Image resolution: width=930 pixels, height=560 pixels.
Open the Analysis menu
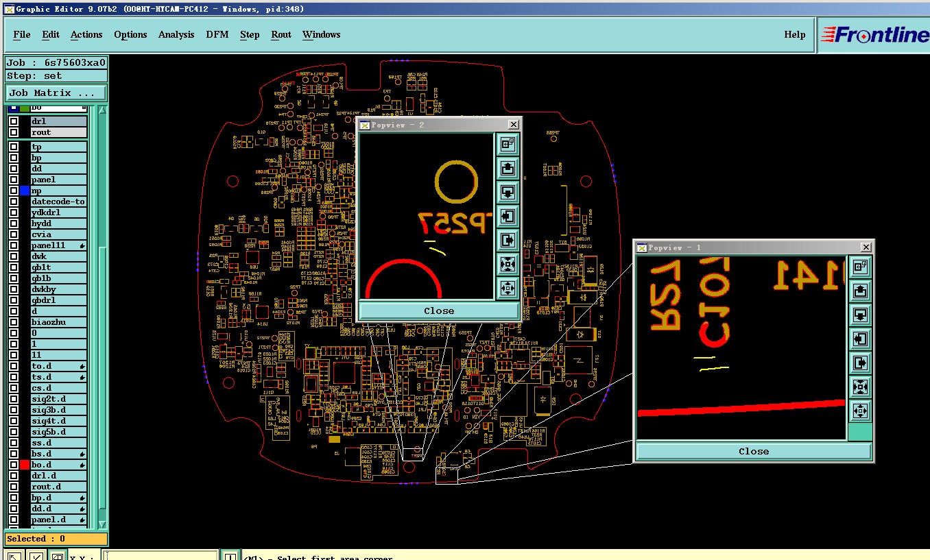point(176,34)
